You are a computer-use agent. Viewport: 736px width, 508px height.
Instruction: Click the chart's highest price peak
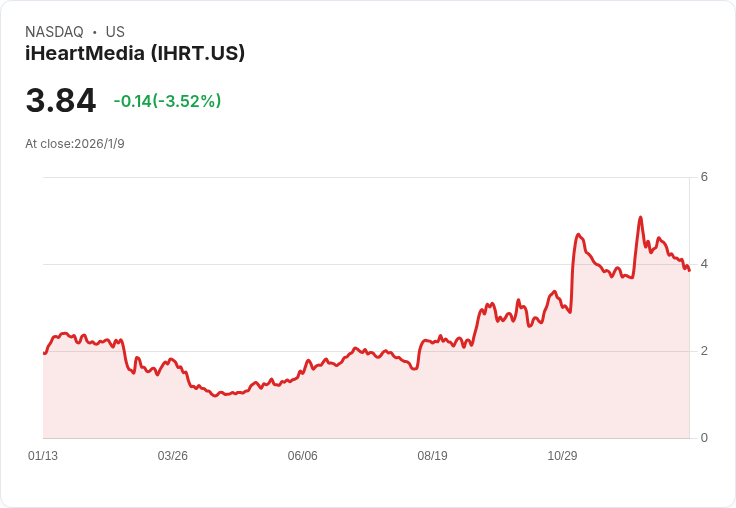pyautogui.click(x=640, y=217)
